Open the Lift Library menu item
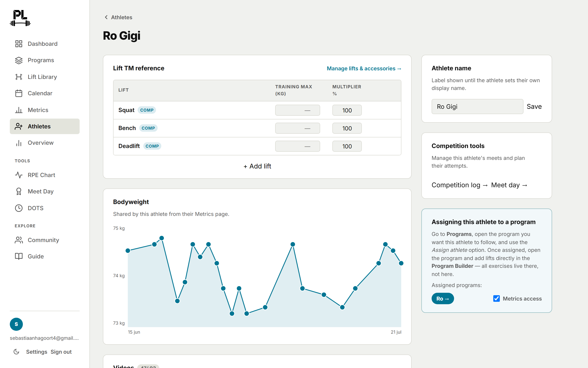The image size is (588, 368). [45, 77]
